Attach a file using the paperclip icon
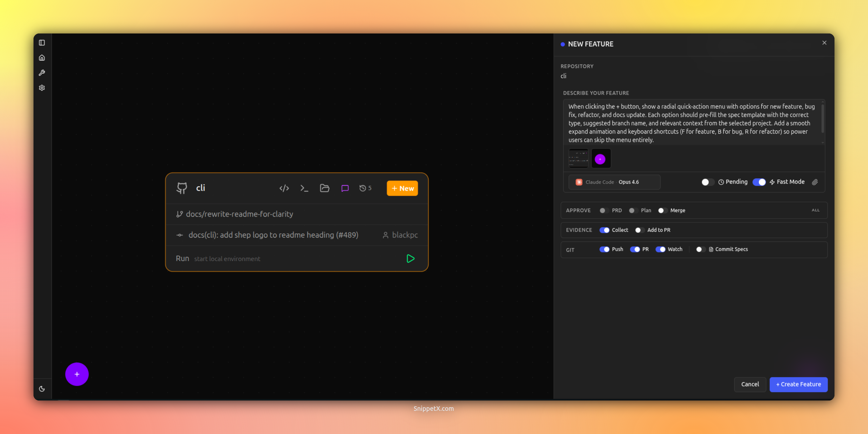 (x=815, y=182)
